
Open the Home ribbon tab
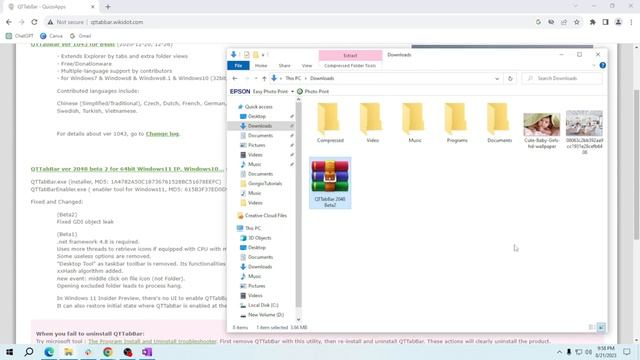[x=261, y=65]
